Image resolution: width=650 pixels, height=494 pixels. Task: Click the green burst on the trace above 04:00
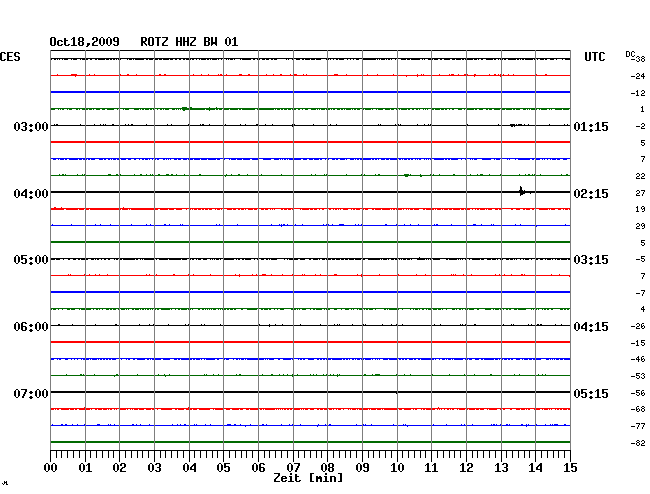click(x=407, y=175)
